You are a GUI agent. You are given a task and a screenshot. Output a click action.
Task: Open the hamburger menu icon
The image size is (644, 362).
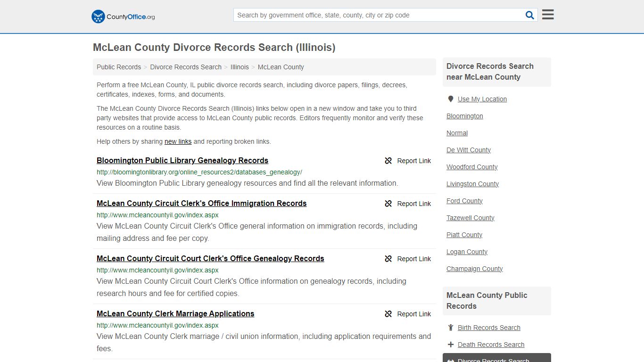click(x=548, y=15)
